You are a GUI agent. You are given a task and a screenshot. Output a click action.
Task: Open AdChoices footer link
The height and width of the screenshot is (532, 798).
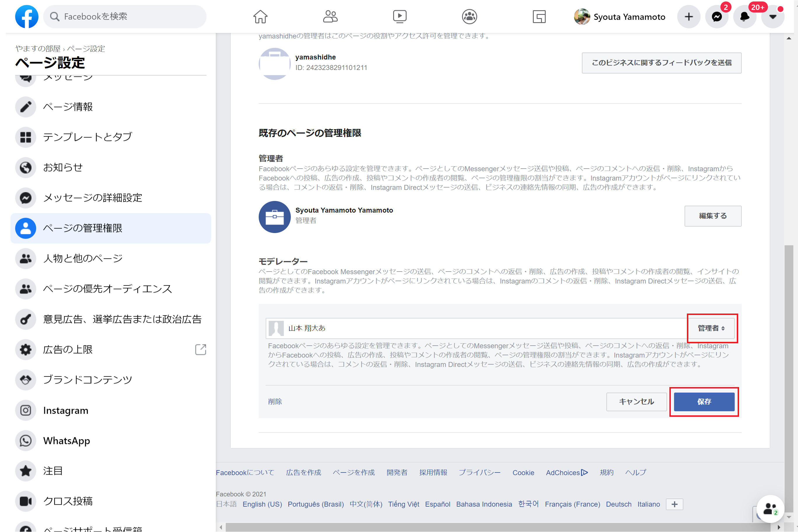point(567,473)
